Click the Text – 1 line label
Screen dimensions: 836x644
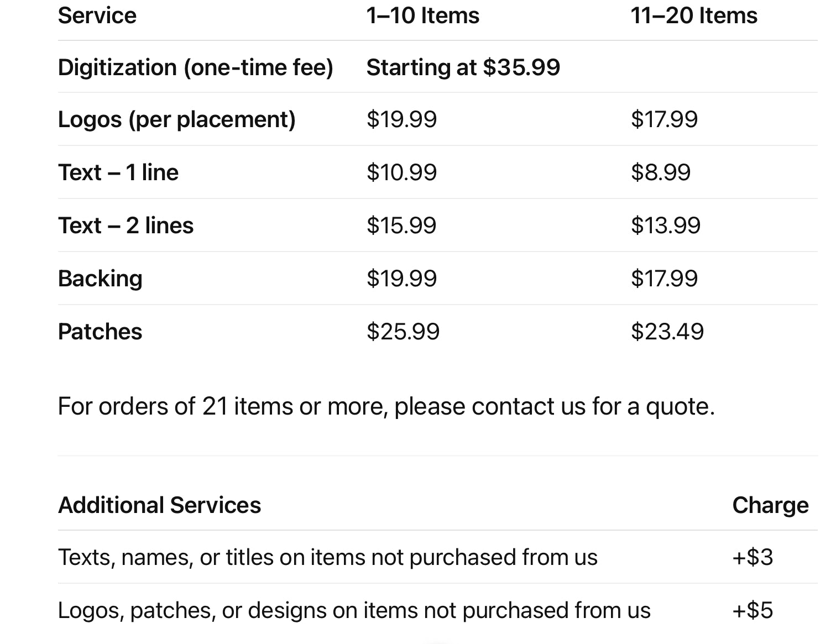coord(118,172)
